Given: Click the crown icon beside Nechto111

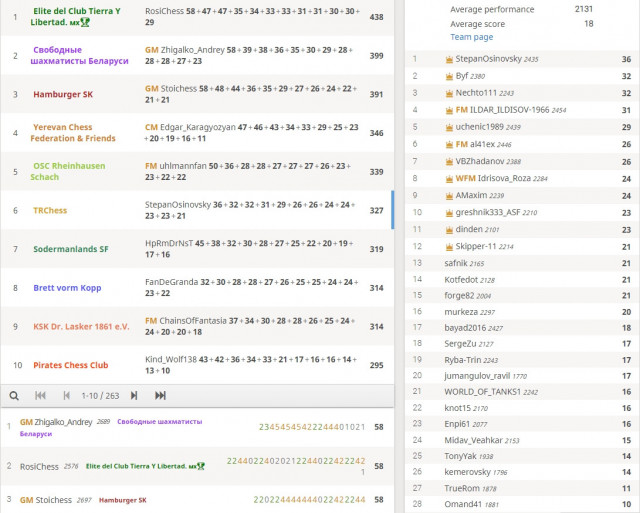Looking at the screenshot, I should pos(449,93).
